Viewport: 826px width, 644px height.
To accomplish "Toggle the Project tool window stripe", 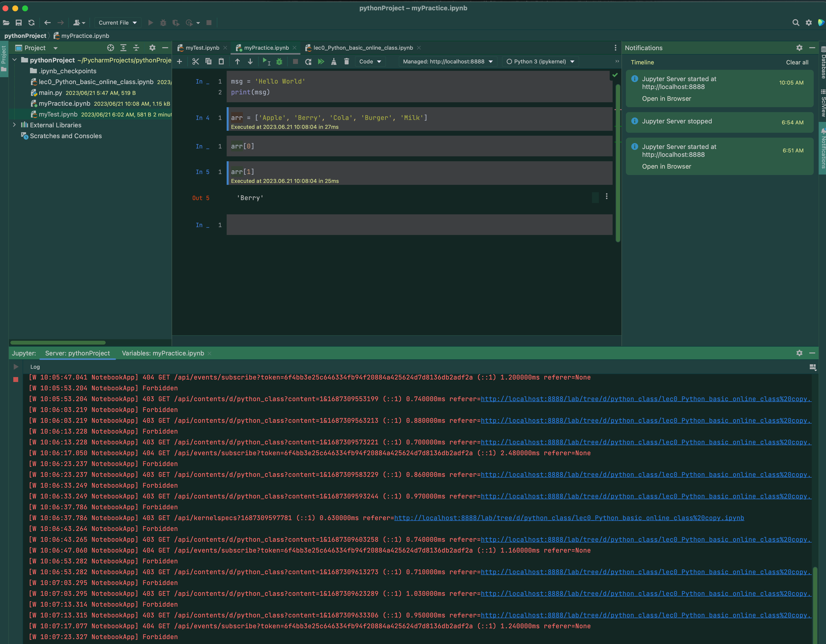I will pos(4,59).
